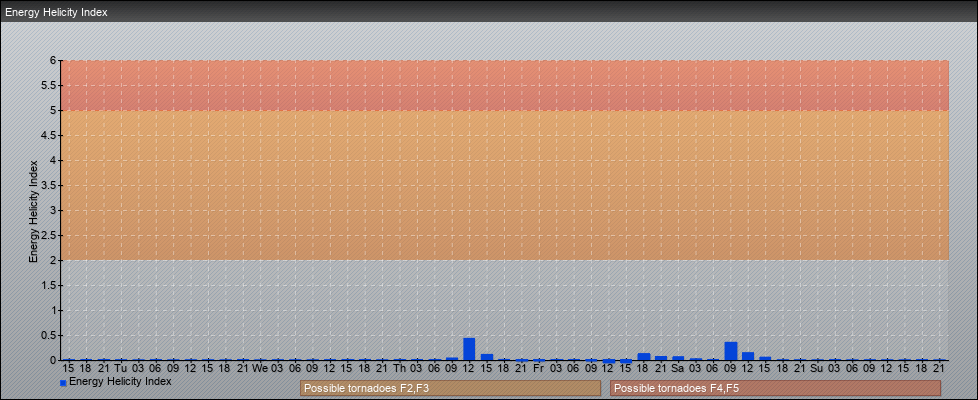Select the bar at Saturday 12

(748, 356)
